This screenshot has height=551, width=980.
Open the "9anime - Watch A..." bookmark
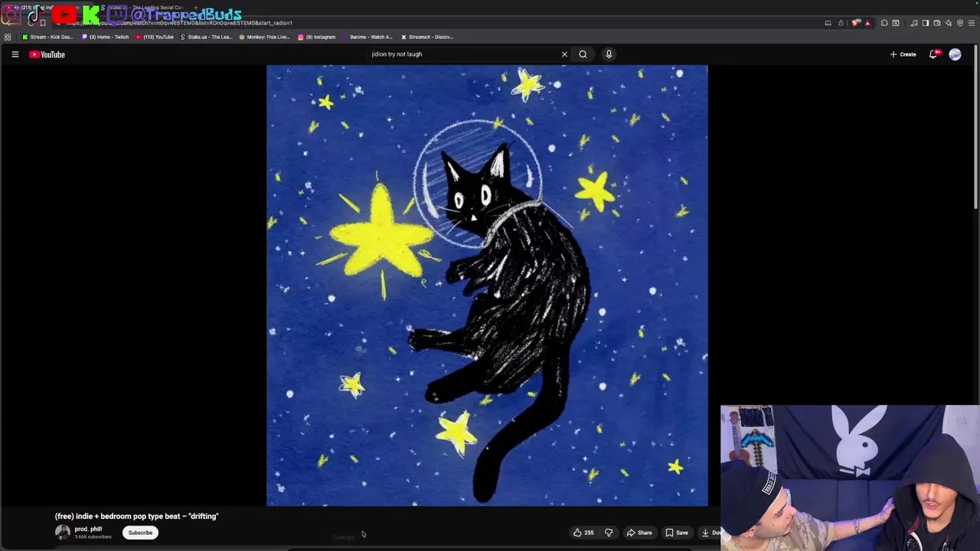point(367,37)
